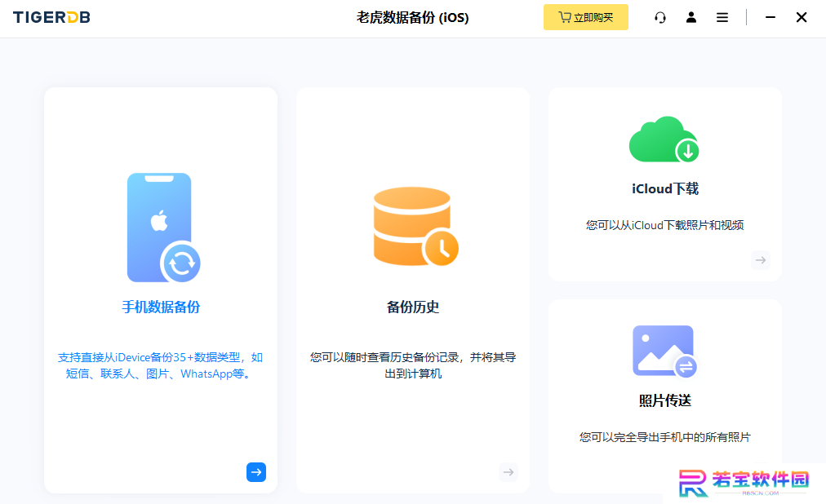The image size is (826, 504).
Task: Open the 备份历史 title
Action: click(x=412, y=307)
